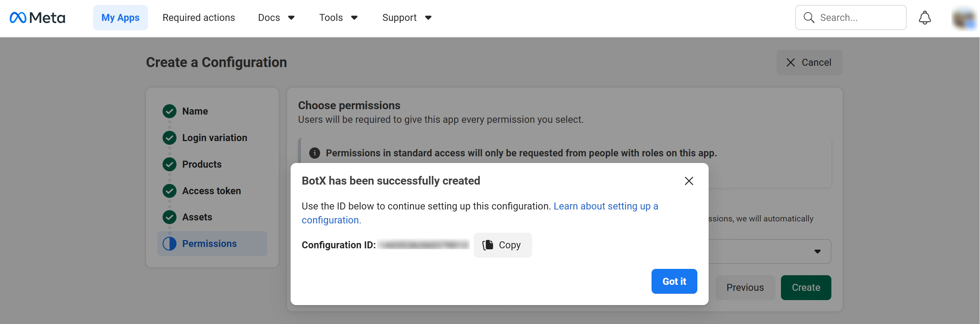The image size is (980, 324).
Task: Open the profile avatar menu
Action: pos(964,18)
